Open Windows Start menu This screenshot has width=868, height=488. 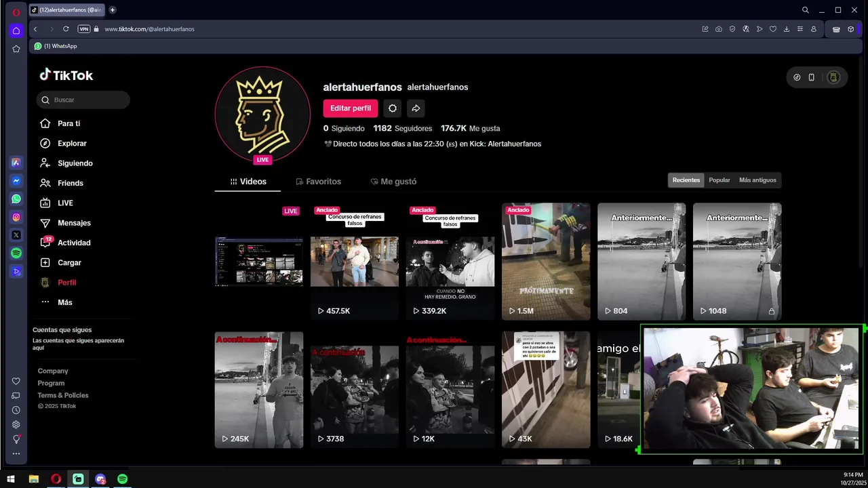point(11,479)
